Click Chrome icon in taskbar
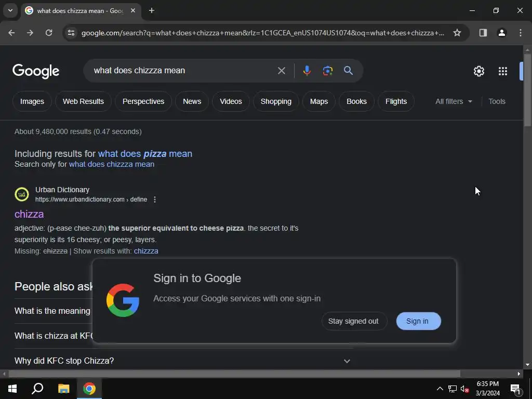 click(x=89, y=389)
